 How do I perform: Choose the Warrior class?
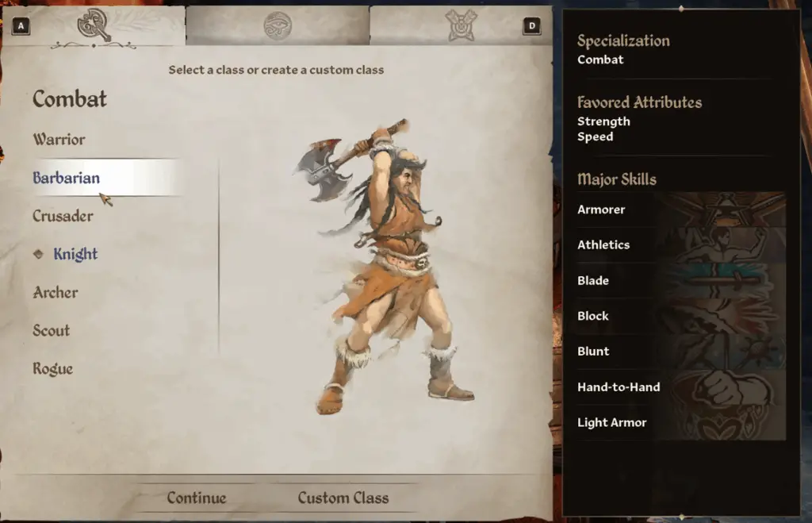point(59,140)
